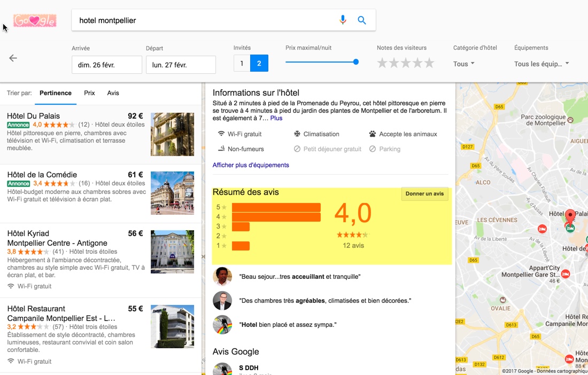Open reviewer avatar for 'Hotel bien placé'
The image size is (588, 375).
[x=222, y=324]
